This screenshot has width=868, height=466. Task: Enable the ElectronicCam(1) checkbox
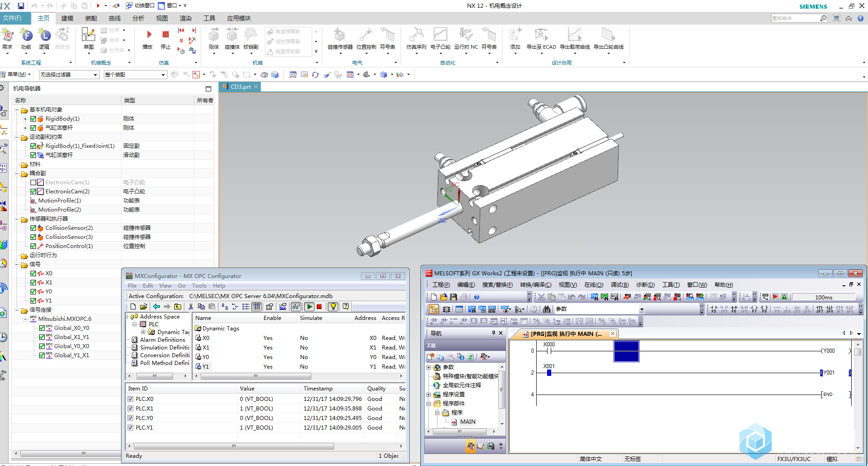click(33, 182)
